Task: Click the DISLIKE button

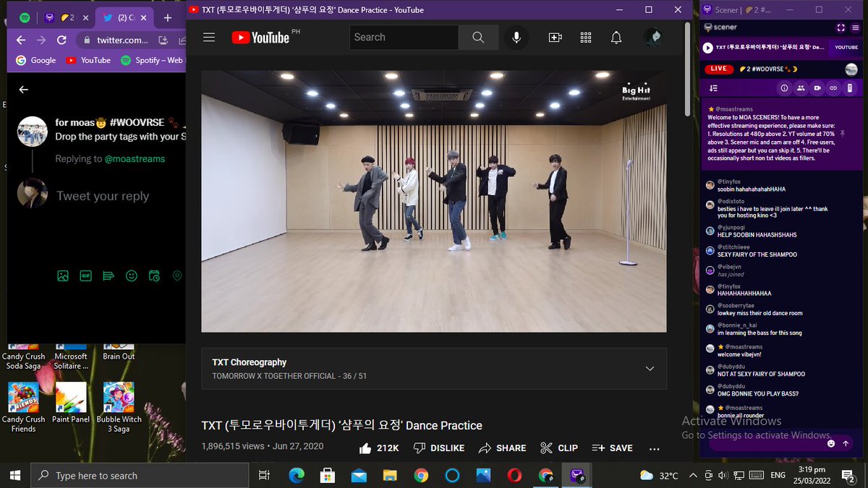Action: (439, 448)
